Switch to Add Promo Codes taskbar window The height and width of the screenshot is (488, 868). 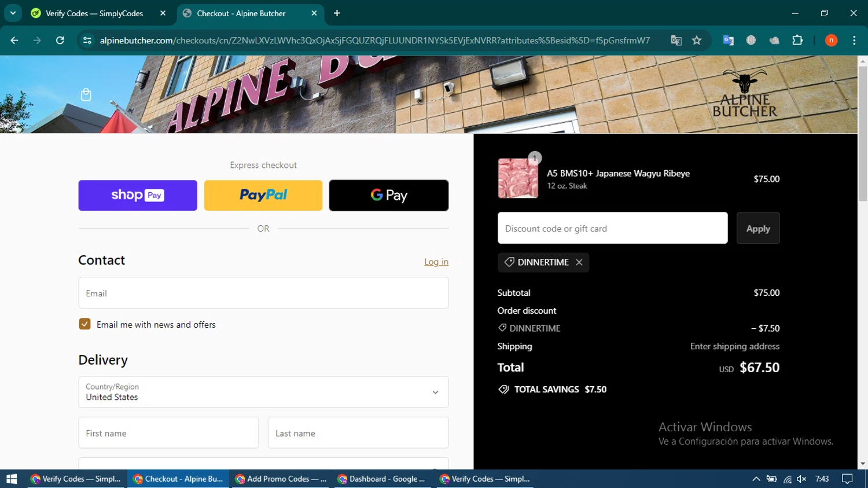pyautogui.click(x=281, y=479)
